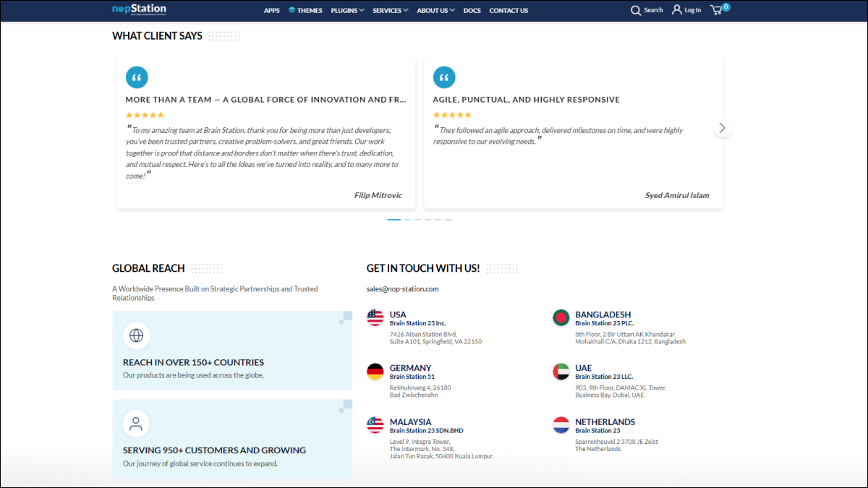Image resolution: width=868 pixels, height=488 pixels.
Task: Click the Agile, Punctual, and Highly Responsive title
Action: point(527,100)
